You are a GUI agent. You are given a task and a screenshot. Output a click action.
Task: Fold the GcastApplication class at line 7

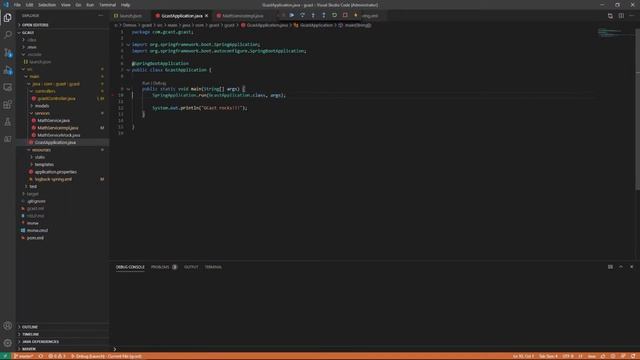pyautogui.click(x=128, y=70)
